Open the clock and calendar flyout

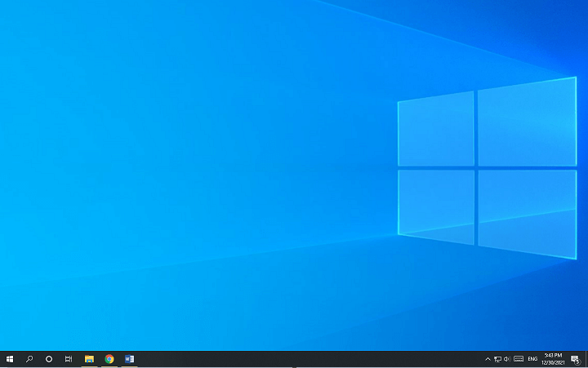553,359
